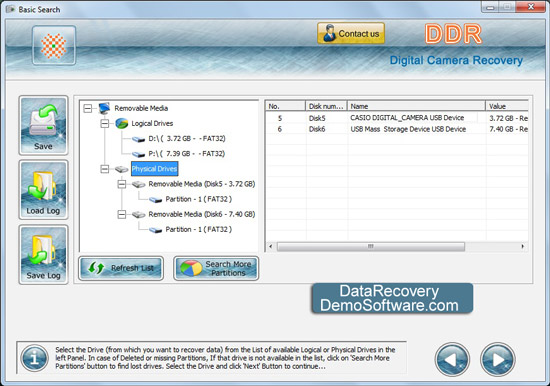Click the Disk6 cell in table
Viewport: 550px width, 386px height.
pos(317,129)
